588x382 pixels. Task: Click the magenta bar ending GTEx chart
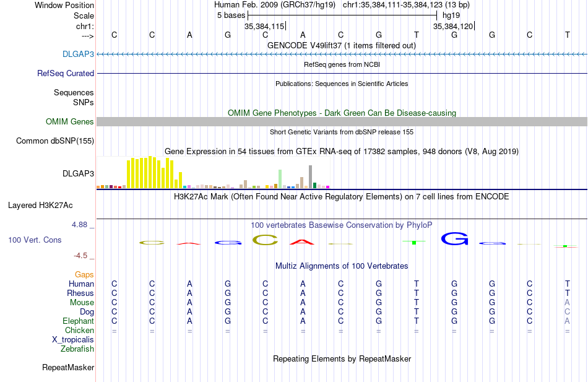[x=328, y=187]
